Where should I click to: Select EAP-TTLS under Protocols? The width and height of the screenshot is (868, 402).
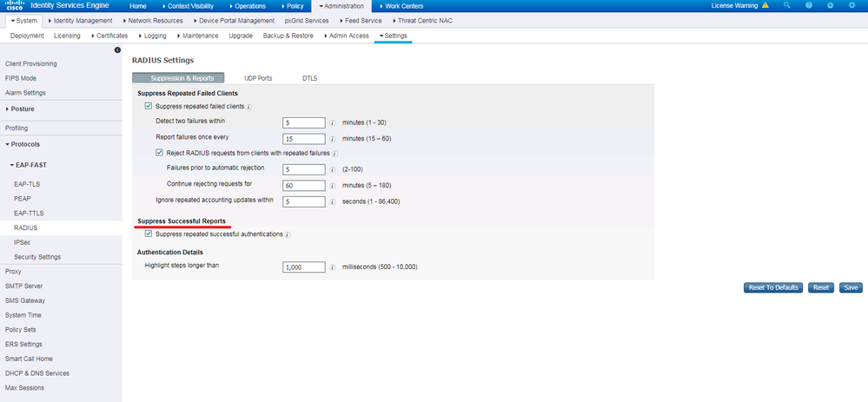(29, 213)
